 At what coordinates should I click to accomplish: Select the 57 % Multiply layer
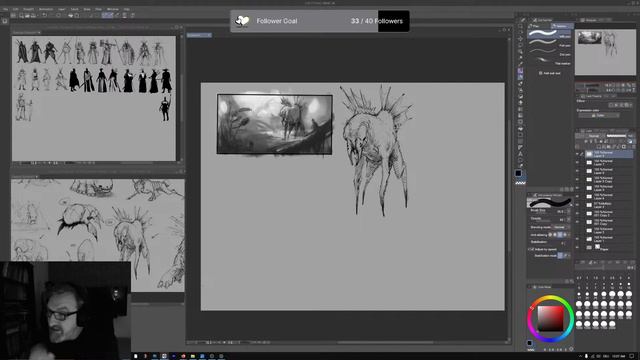(608, 204)
